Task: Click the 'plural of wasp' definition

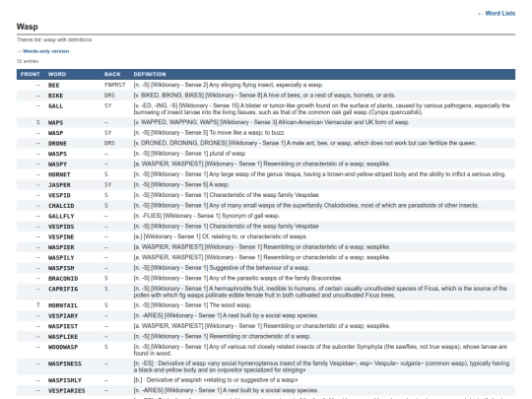Action: click(228, 154)
